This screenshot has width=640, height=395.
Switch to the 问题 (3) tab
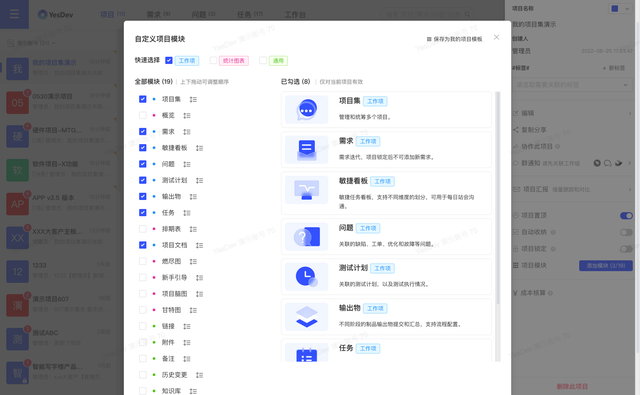(203, 15)
